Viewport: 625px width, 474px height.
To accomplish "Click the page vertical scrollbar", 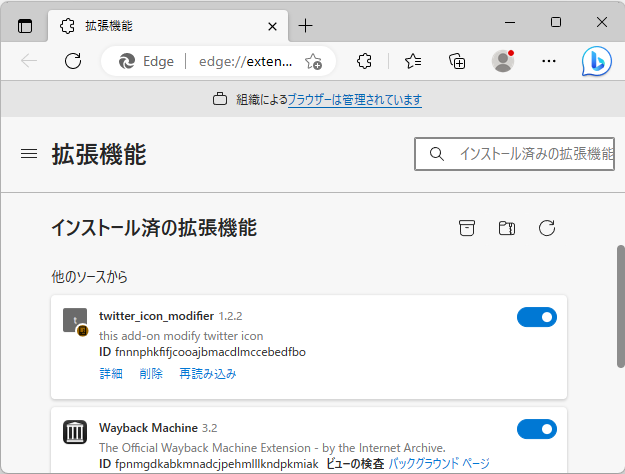I will [x=621, y=306].
